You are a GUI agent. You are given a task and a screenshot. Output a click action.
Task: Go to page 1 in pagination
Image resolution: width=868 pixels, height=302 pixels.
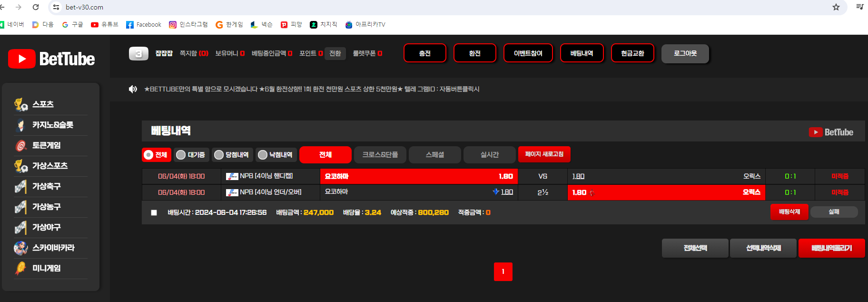(x=503, y=272)
